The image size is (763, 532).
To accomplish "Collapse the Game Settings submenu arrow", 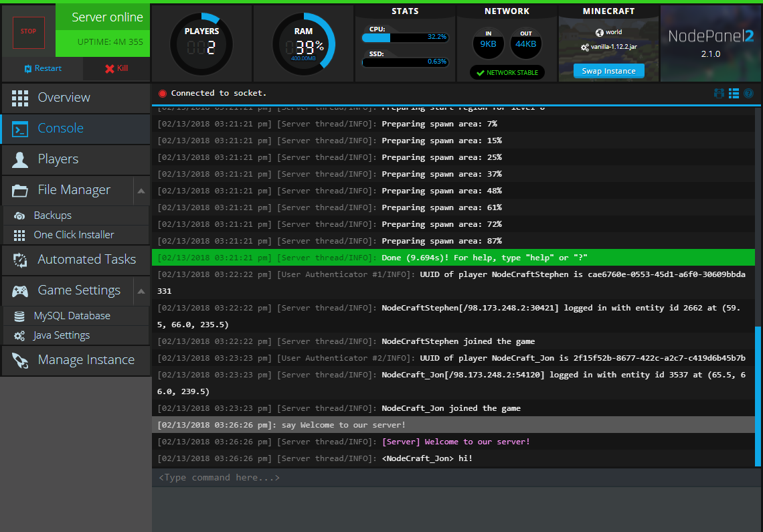I will [x=141, y=291].
